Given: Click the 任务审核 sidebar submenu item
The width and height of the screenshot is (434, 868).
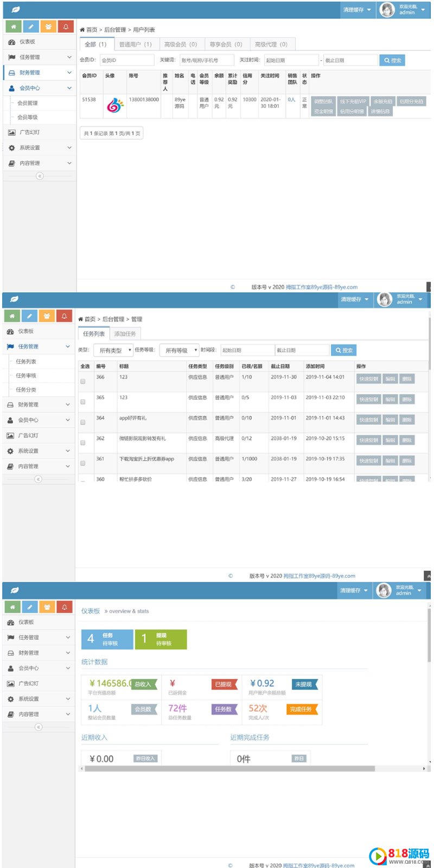Looking at the screenshot, I should [26, 376].
